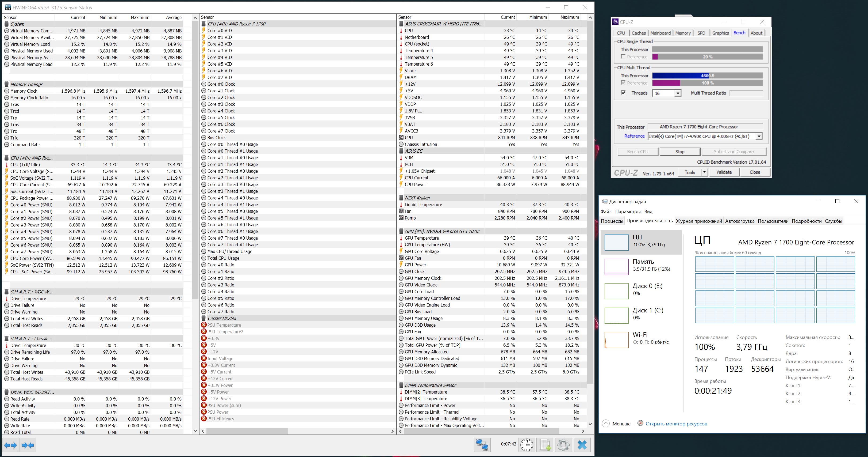Screen dimensions: 868x457
Task: Click the middle panel horizontal scrollbar
Action: pos(247,431)
